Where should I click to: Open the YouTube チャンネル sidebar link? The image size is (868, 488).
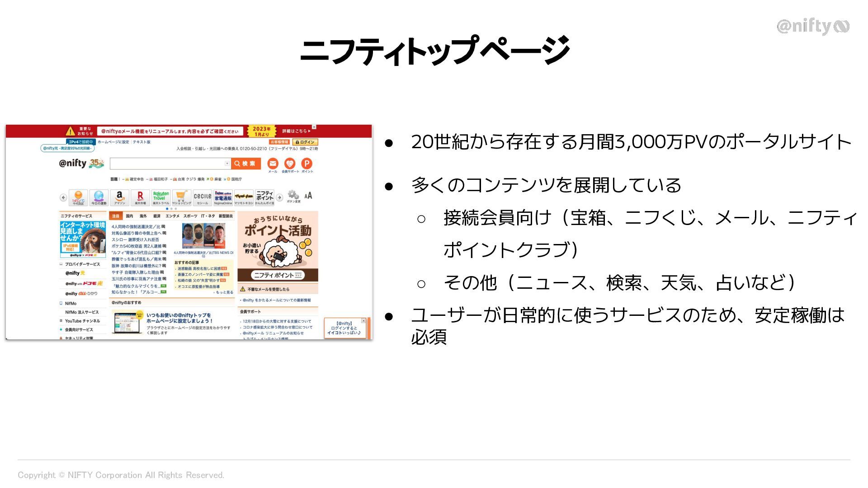pos(82,321)
